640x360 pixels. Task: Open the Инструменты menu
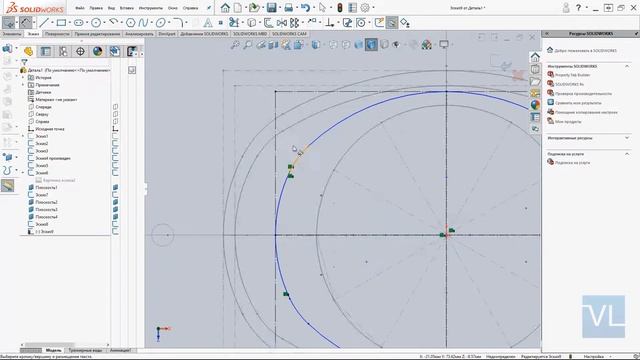click(x=151, y=8)
